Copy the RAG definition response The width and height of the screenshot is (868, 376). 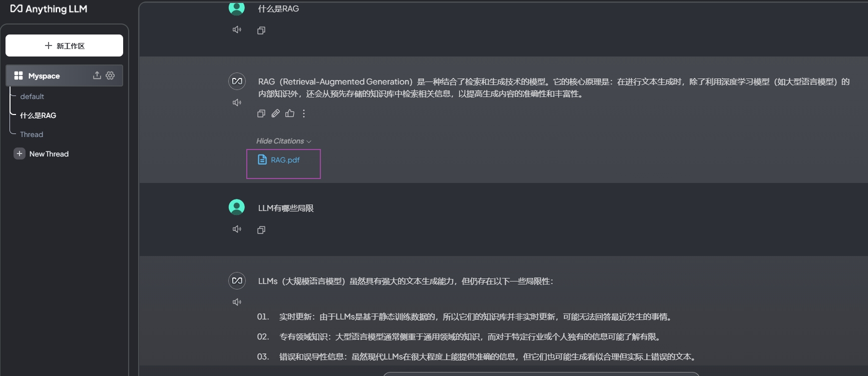261,113
